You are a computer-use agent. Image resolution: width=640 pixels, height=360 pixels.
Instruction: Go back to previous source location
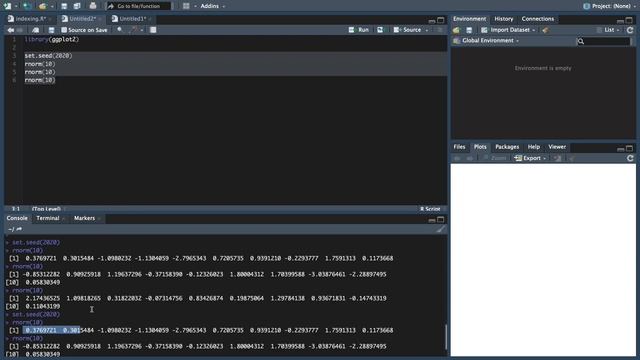pos(11,30)
